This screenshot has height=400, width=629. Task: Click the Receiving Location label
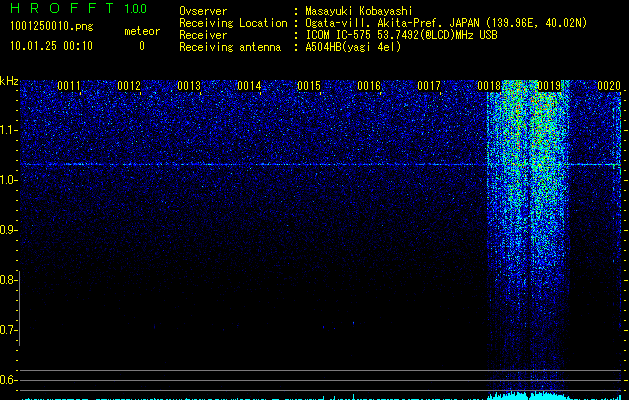(233, 23)
